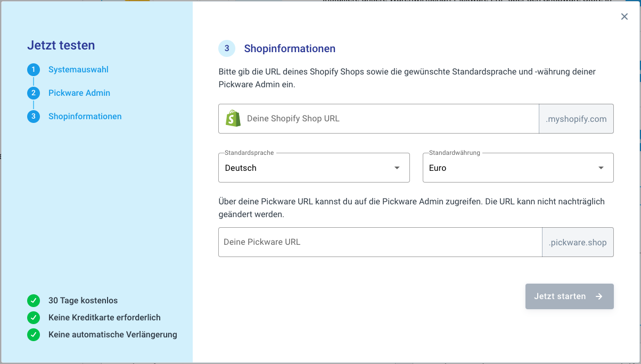Focus the Deine Pickware URL field

click(379, 242)
